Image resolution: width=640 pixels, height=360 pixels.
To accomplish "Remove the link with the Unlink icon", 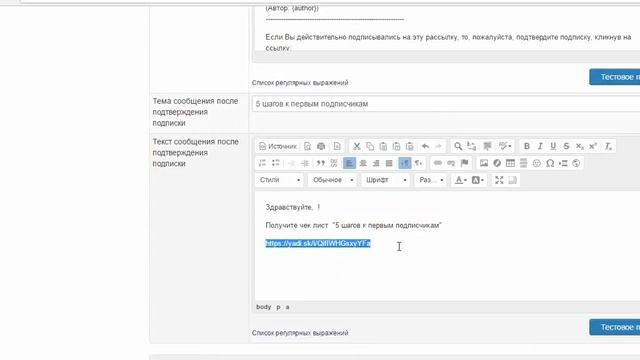I will (451, 163).
